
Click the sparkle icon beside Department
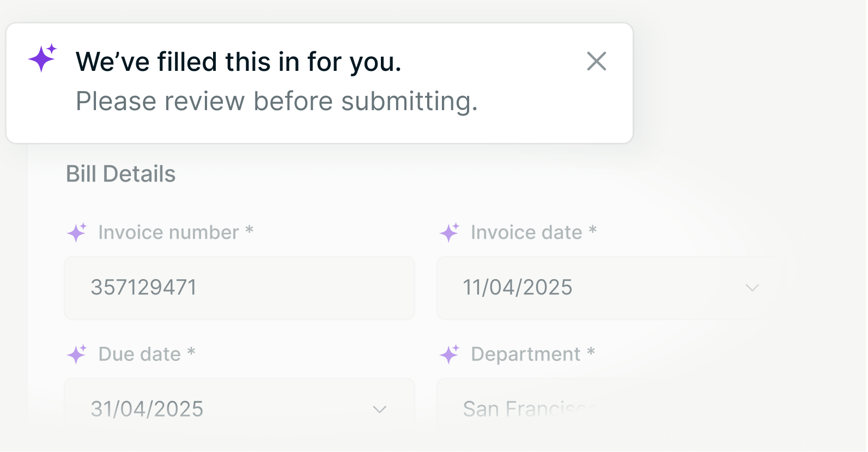click(450, 354)
